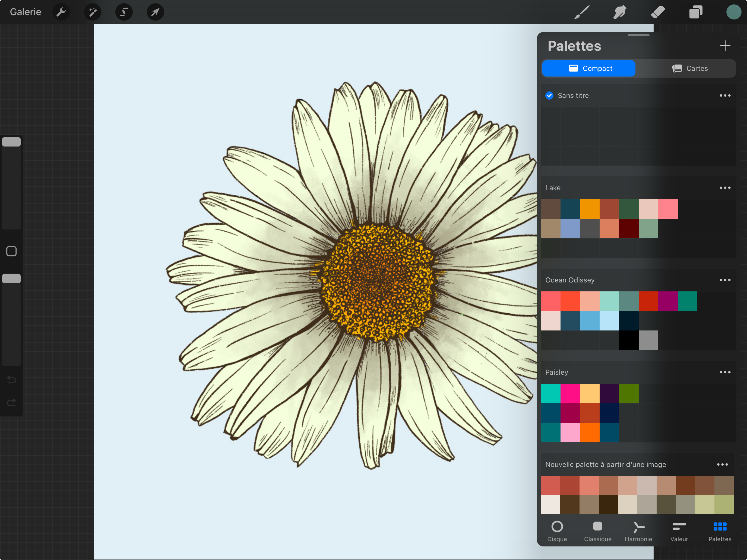Screen dimensions: 747x560
Task: Open Lake palette options menu
Action: [x=725, y=188]
